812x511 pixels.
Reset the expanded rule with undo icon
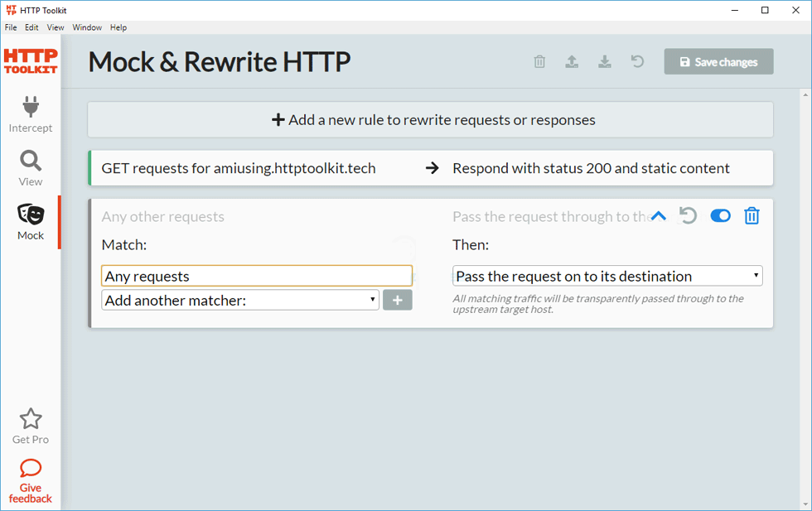coord(688,216)
